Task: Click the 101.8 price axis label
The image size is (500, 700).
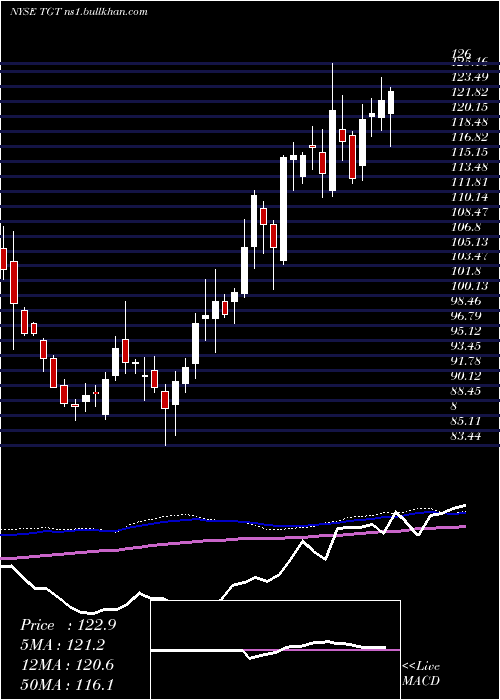Action: [x=467, y=271]
